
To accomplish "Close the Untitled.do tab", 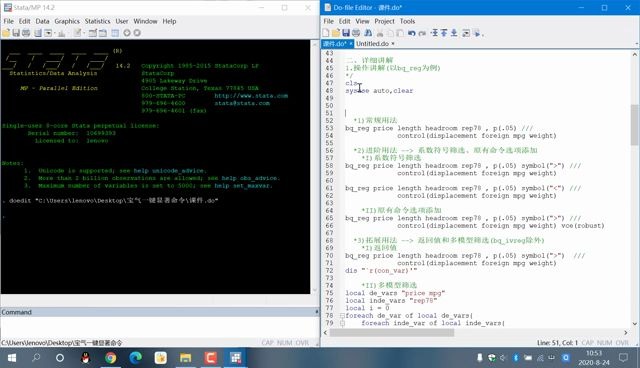I will (393, 44).
